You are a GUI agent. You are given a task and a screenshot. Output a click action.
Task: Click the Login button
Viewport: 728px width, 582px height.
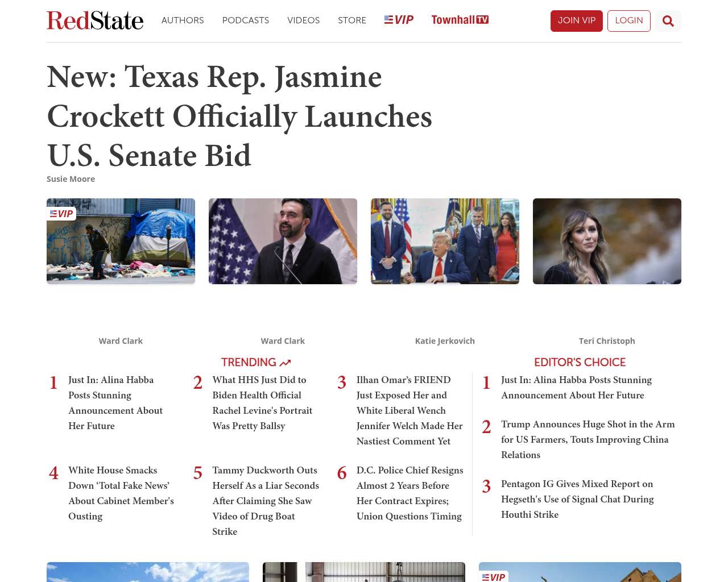coord(628,20)
